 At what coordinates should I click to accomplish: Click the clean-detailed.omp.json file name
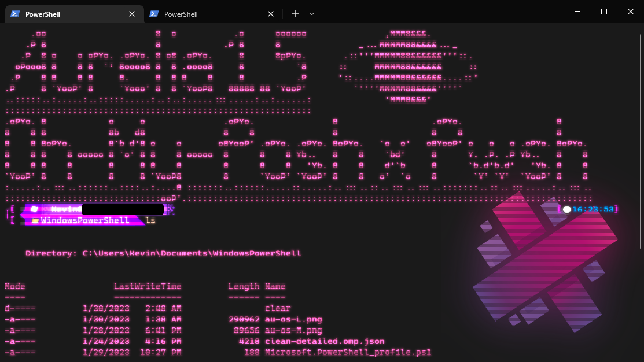[x=325, y=342]
